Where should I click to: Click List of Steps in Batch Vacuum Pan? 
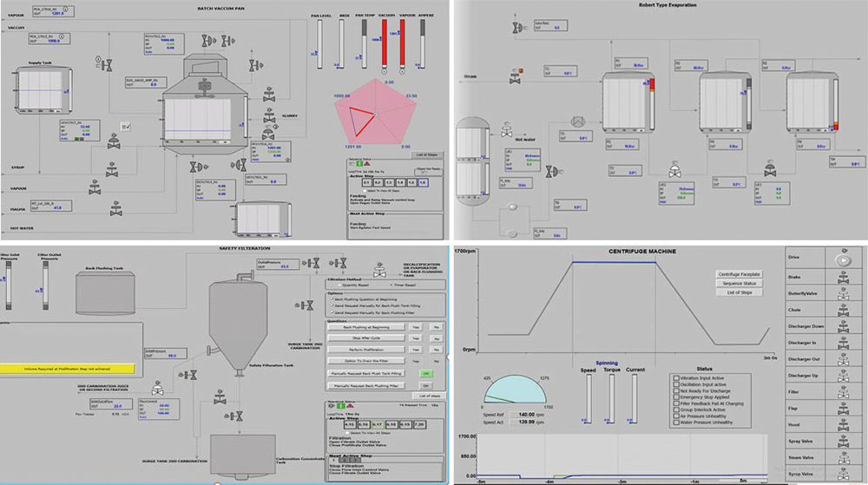[x=426, y=154]
